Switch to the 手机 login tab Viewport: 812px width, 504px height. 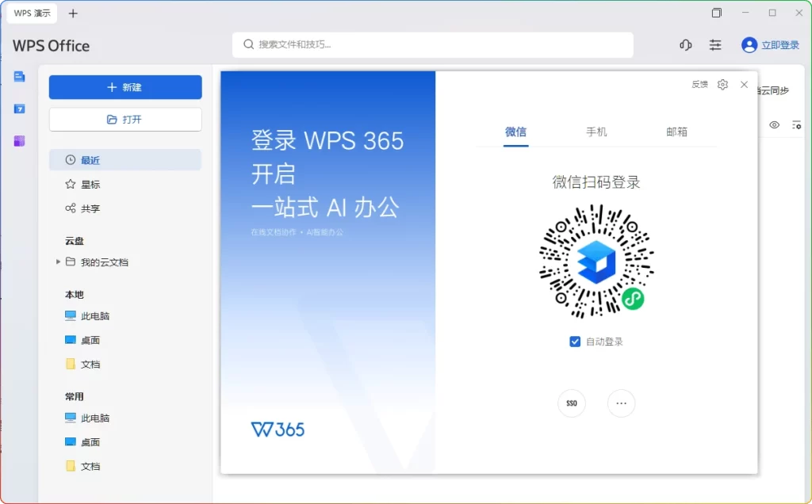(596, 132)
